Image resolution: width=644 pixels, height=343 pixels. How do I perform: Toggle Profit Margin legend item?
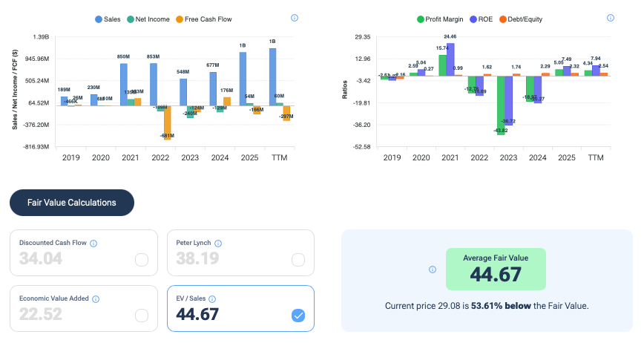pyautogui.click(x=440, y=19)
